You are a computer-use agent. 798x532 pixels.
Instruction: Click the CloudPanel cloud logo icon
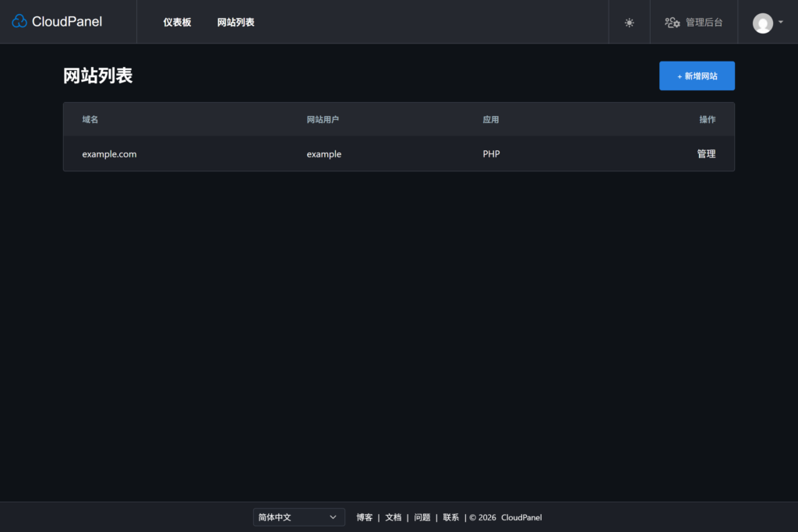coord(19,21)
